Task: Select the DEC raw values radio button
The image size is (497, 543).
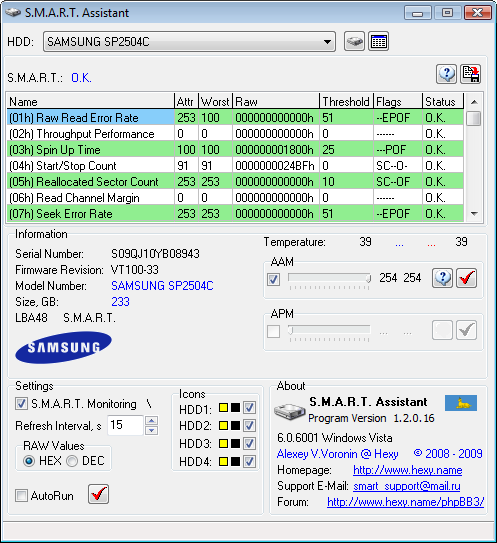Action: (72, 461)
